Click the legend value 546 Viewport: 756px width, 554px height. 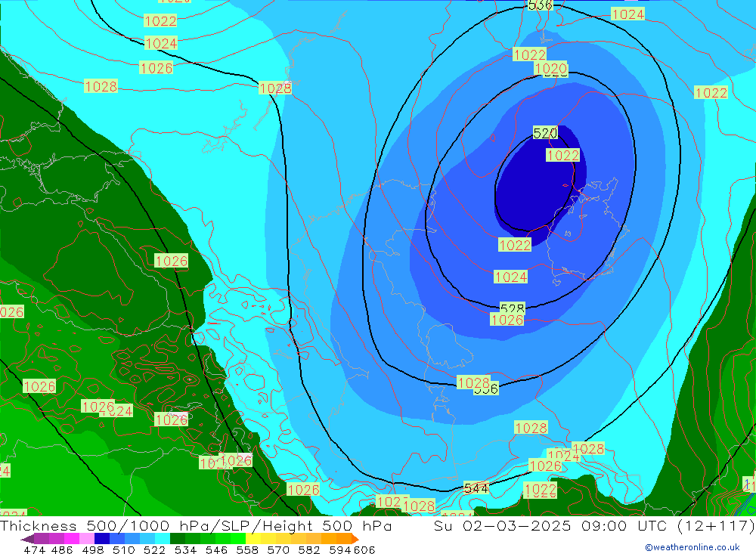[x=216, y=549]
